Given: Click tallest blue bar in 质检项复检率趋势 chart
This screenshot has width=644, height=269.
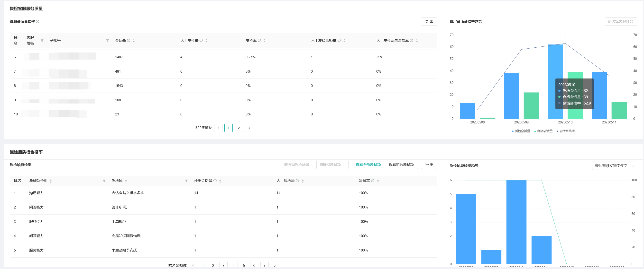Looking at the screenshot, I should 516,222.
